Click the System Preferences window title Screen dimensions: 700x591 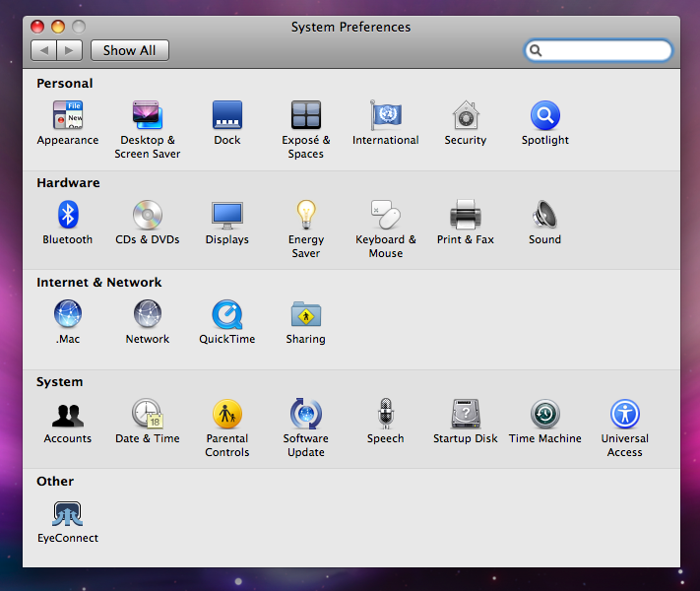pyautogui.click(x=350, y=27)
